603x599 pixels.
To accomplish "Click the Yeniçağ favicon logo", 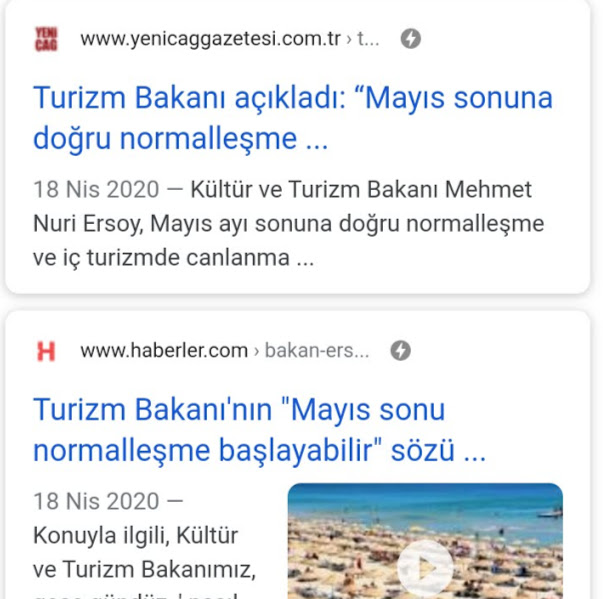I will pyautogui.click(x=46, y=39).
